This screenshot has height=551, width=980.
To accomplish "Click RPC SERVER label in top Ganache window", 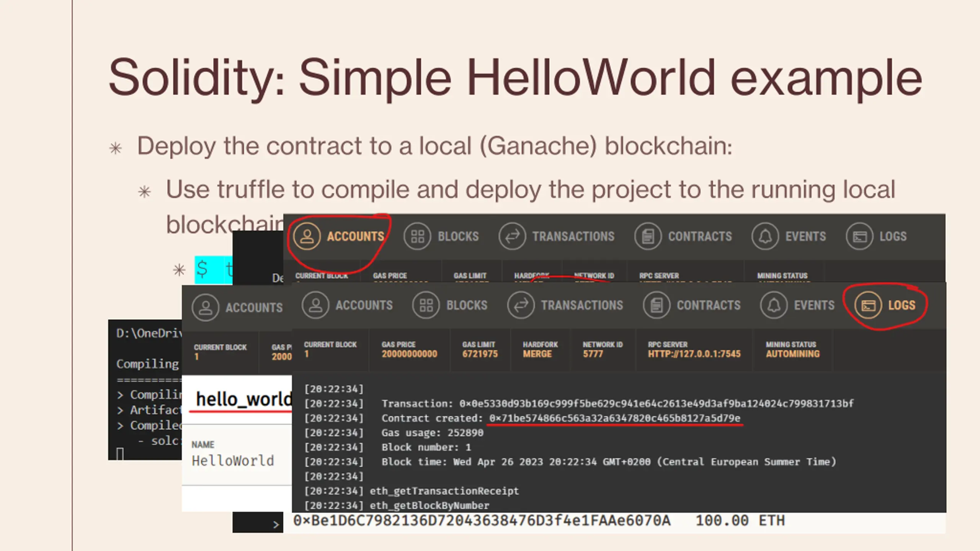I will coord(659,275).
